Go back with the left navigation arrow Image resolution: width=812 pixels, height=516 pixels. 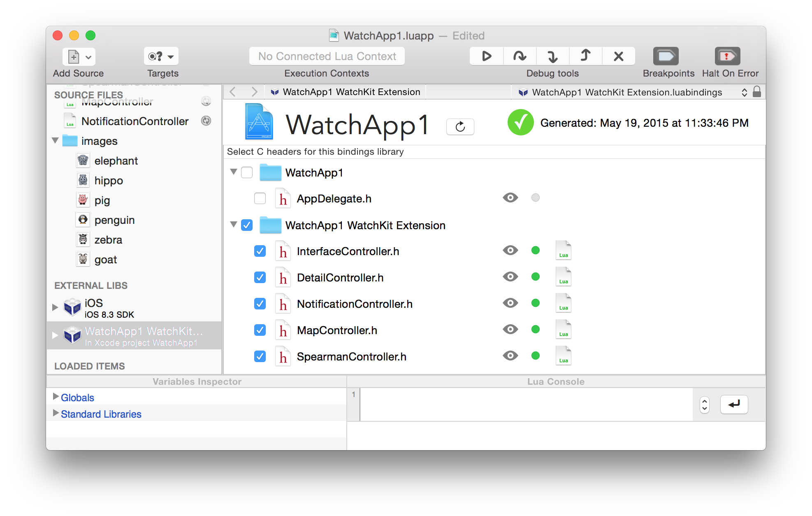(233, 92)
